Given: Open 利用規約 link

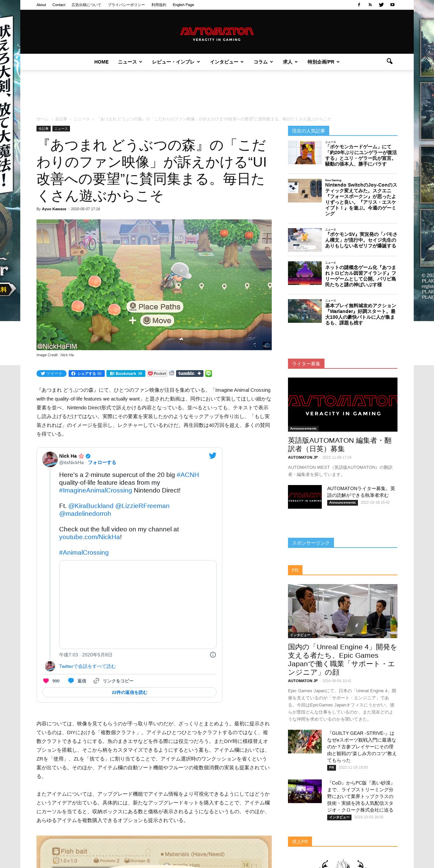Looking at the screenshot, I should [159, 5].
